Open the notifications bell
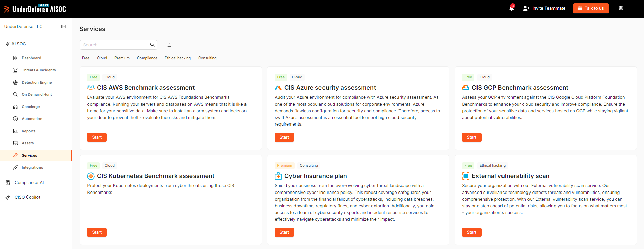 [x=512, y=8]
